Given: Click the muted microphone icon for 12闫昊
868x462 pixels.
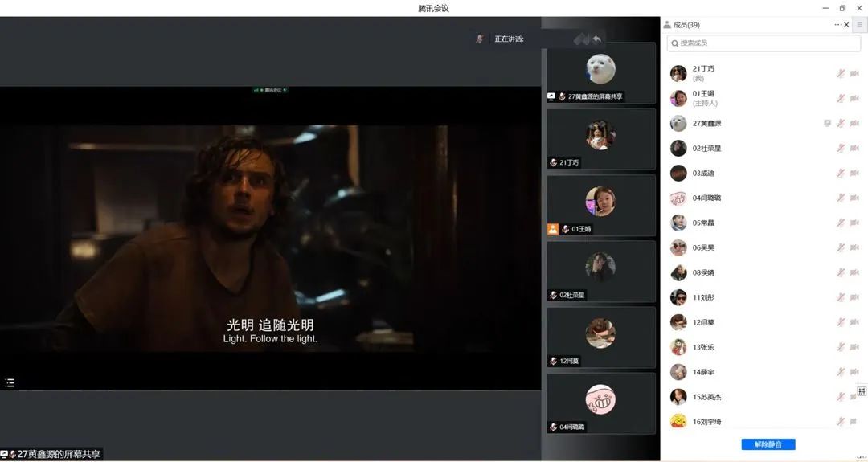Looking at the screenshot, I should point(841,322).
